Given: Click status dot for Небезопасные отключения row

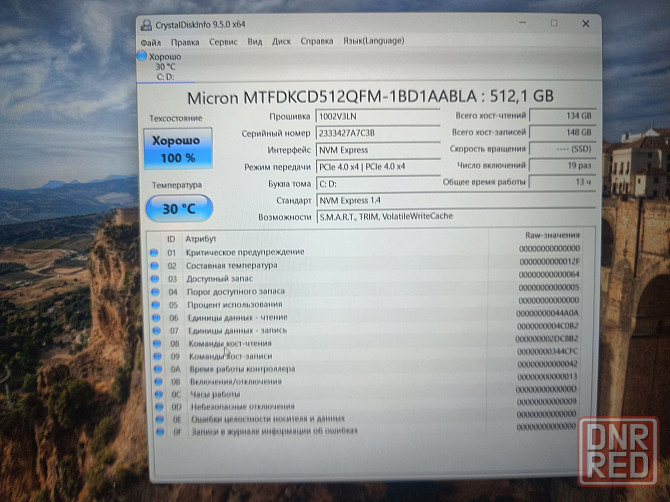Looking at the screenshot, I should click(159, 407).
